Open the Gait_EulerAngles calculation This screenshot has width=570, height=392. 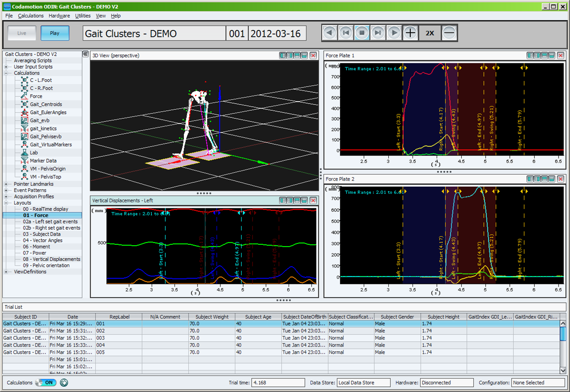48,113
